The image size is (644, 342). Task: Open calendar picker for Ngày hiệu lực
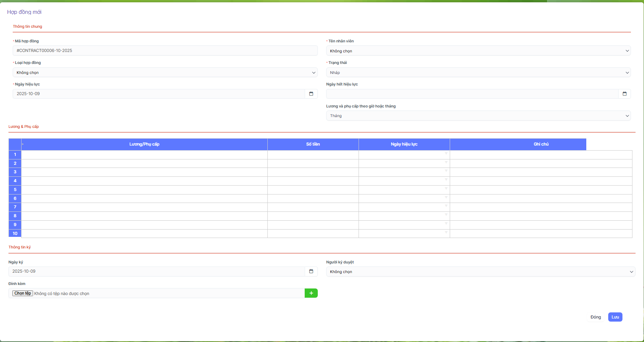click(x=311, y=94)
